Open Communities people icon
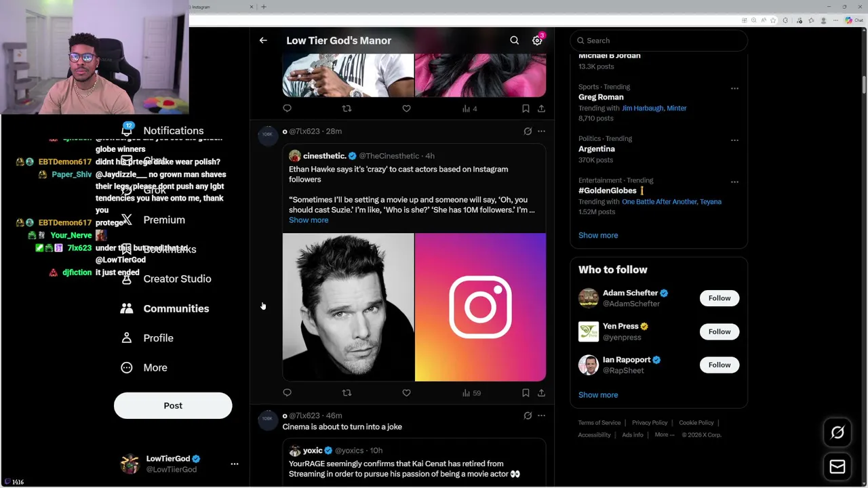This screenshot has width=868, height=488. click(127, 308)
